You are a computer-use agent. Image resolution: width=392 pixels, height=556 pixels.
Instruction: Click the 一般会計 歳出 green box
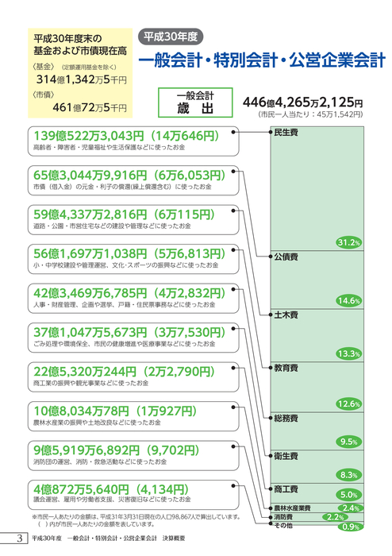click(195, 102)
